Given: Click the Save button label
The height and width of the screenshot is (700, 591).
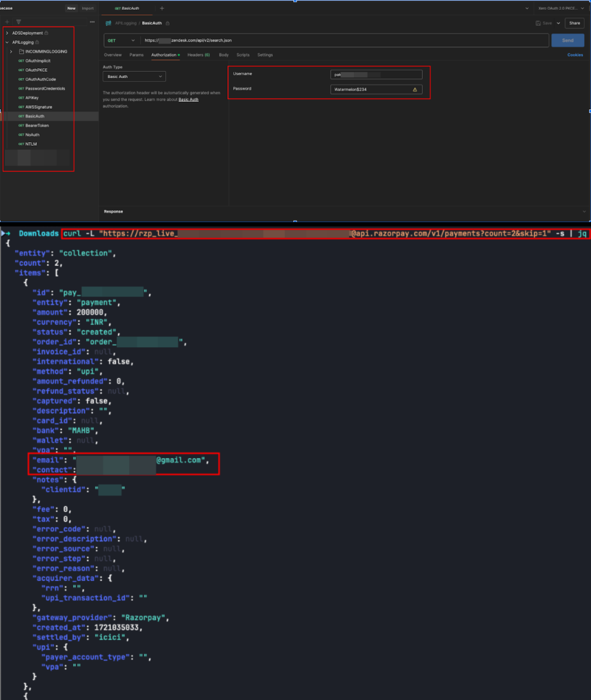Looking at the screenshot, I should pyautogui.click(x=547, y=23).
